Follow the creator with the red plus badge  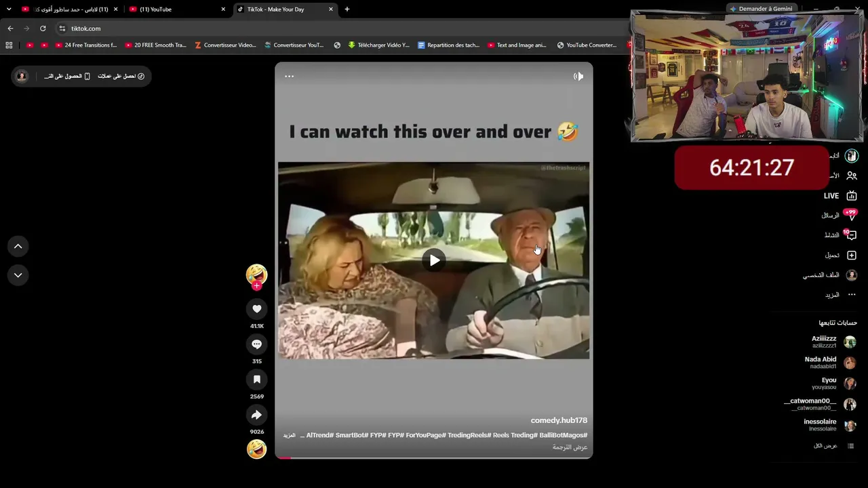coord(256,286)
